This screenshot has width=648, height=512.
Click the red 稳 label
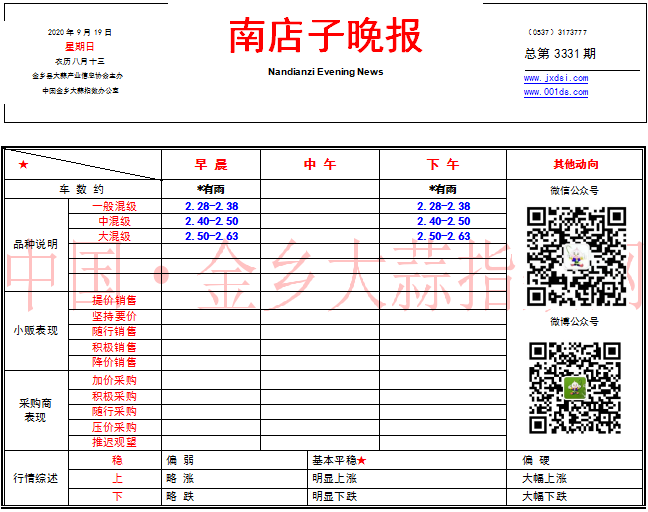pyautogui.click(x=117, y=460)
